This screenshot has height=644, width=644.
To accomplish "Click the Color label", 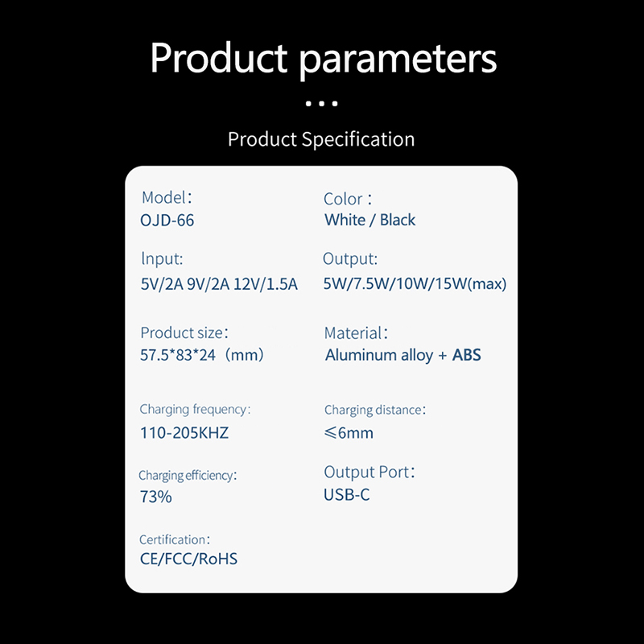I will pyautogui.click(x=348, y=199).
